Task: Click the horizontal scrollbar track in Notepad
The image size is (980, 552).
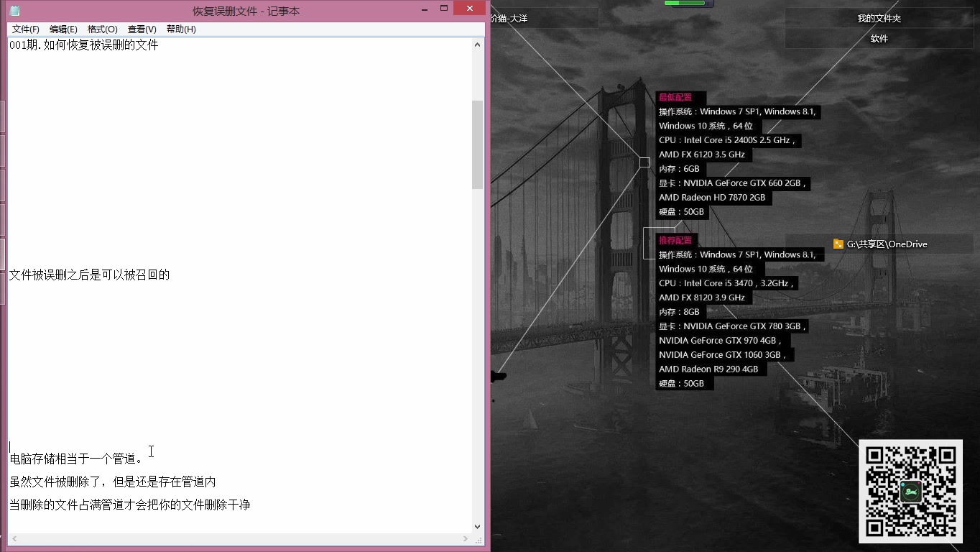Action: point(240,539)
